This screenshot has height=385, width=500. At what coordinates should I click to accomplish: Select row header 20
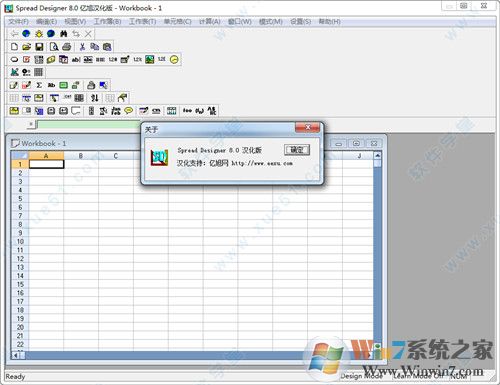click(x=20, y=327)
